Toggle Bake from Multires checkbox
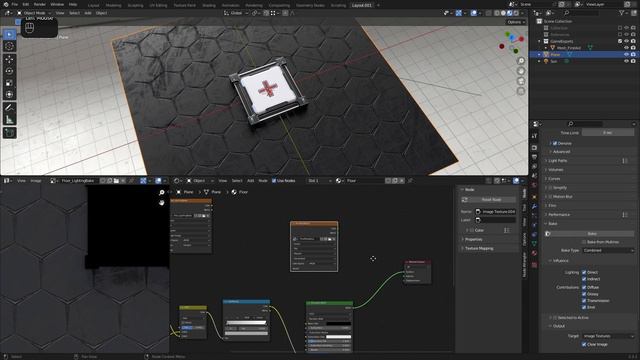The width and height of the screenshot is (640, 360). click(x=584, y=242)
